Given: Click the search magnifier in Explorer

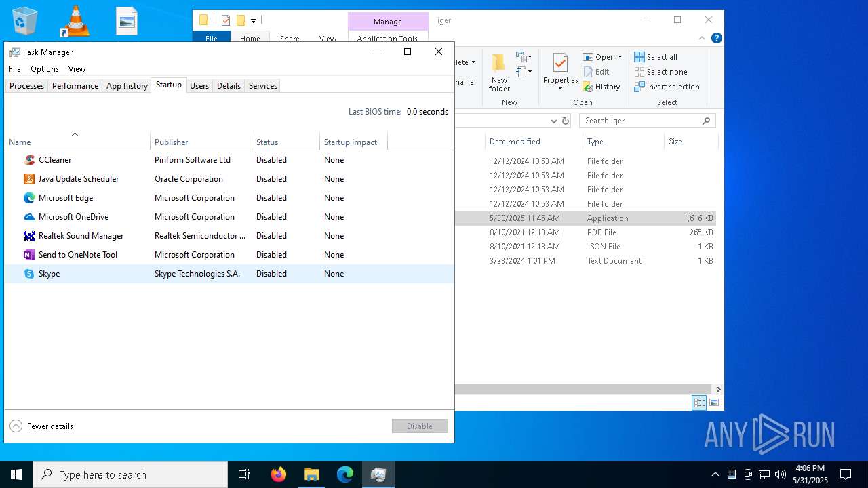Looking at the screenshot, I should 706,121.
